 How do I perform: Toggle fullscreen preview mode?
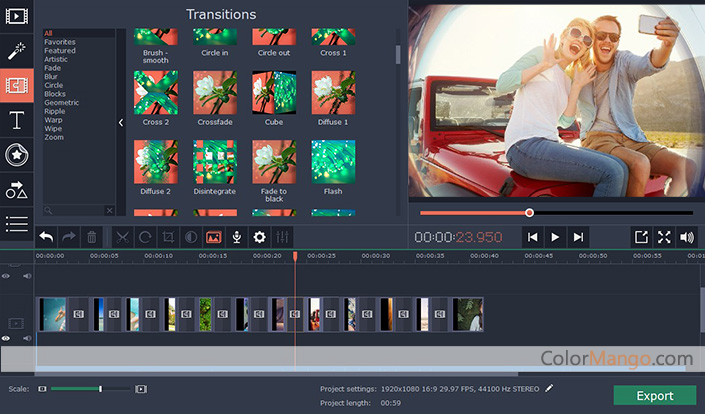664,237
